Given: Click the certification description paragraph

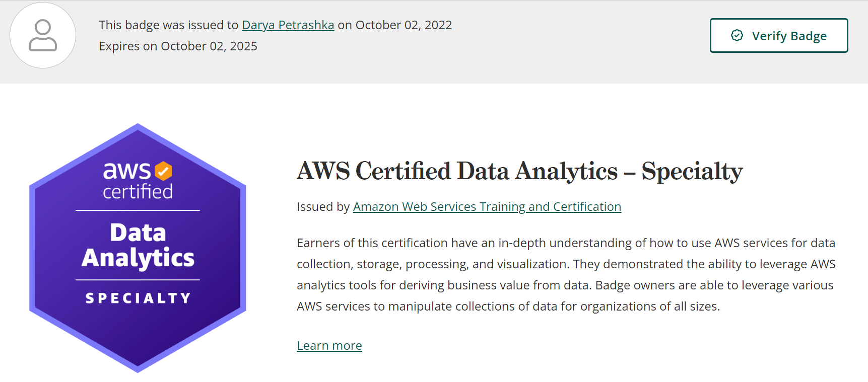Looking at the screenshot, I should 566,275.
